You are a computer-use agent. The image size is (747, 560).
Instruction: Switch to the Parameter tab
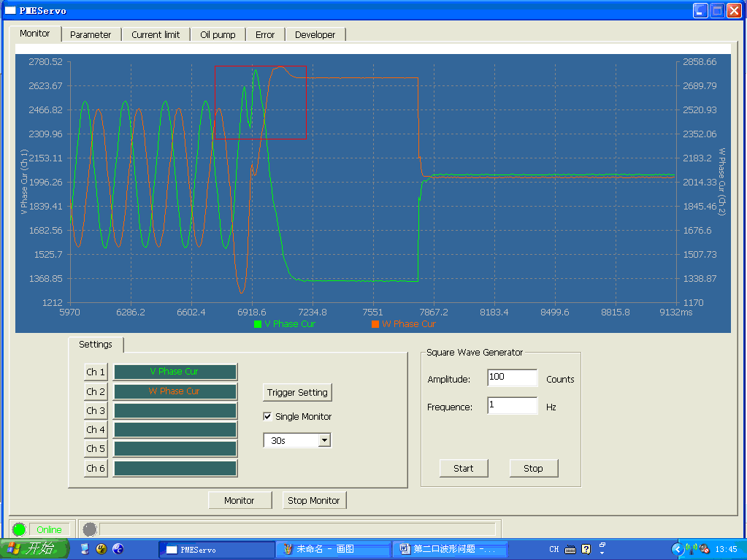click(x=91, y=34)
